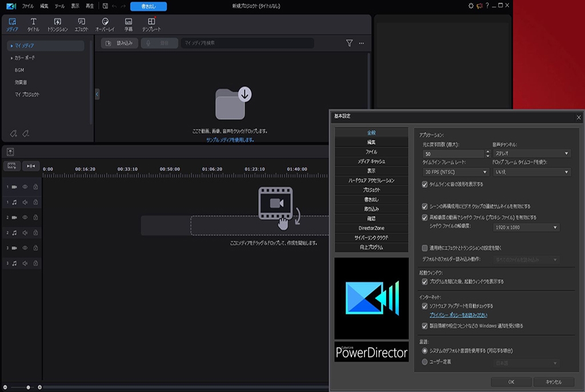Collapse the library sidebar panel arrow
Screen dimensions: 585x392
[97, 94]
